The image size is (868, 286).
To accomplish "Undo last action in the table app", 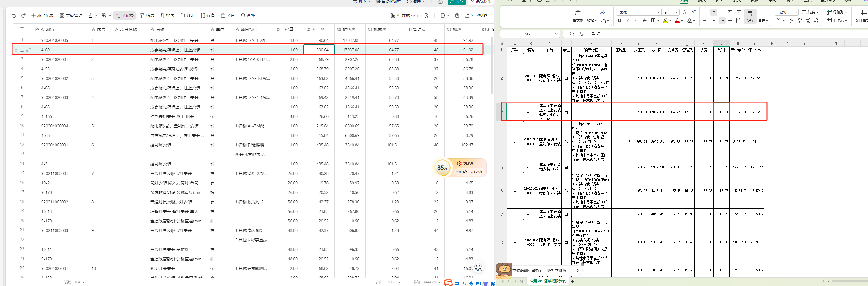I will point(14,15).
